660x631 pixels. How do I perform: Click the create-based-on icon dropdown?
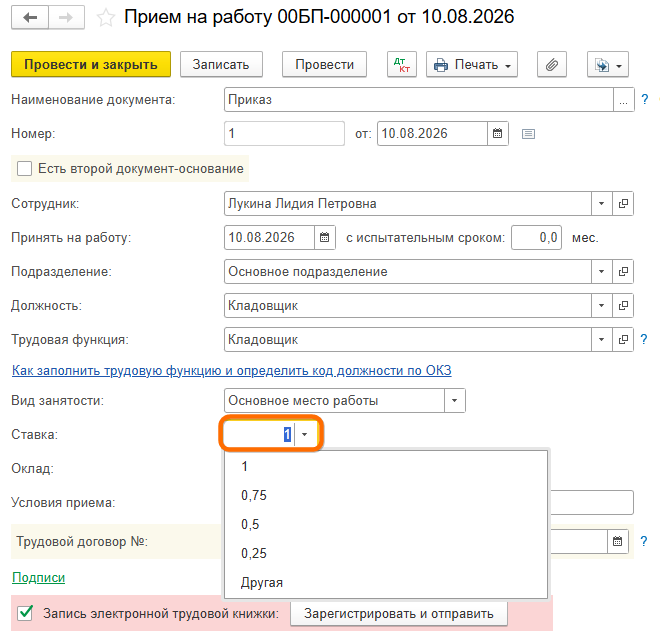click(607, 64)
